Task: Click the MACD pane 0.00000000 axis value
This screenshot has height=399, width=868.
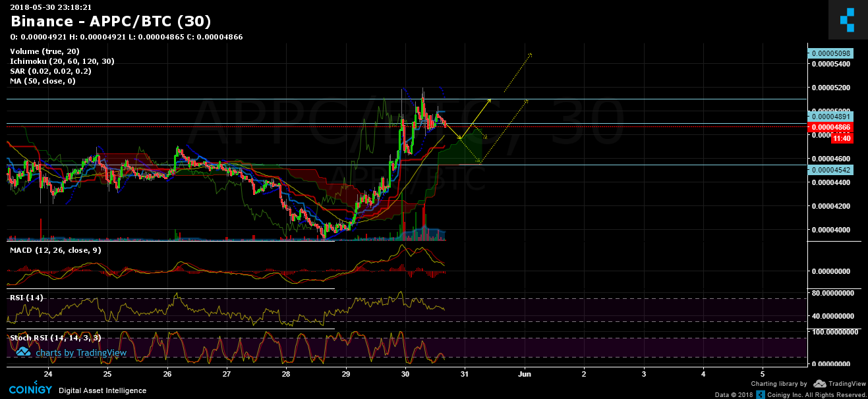Action: (x=832, y=271)
